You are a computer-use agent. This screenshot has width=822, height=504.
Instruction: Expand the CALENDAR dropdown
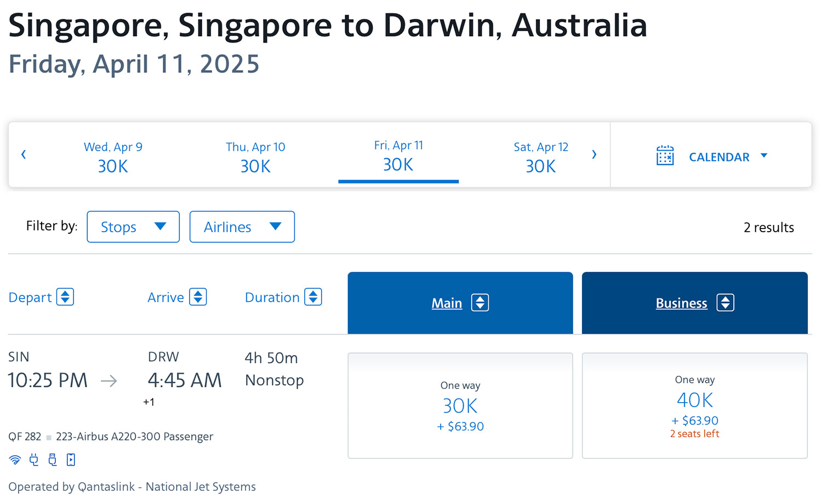[728, 157]
